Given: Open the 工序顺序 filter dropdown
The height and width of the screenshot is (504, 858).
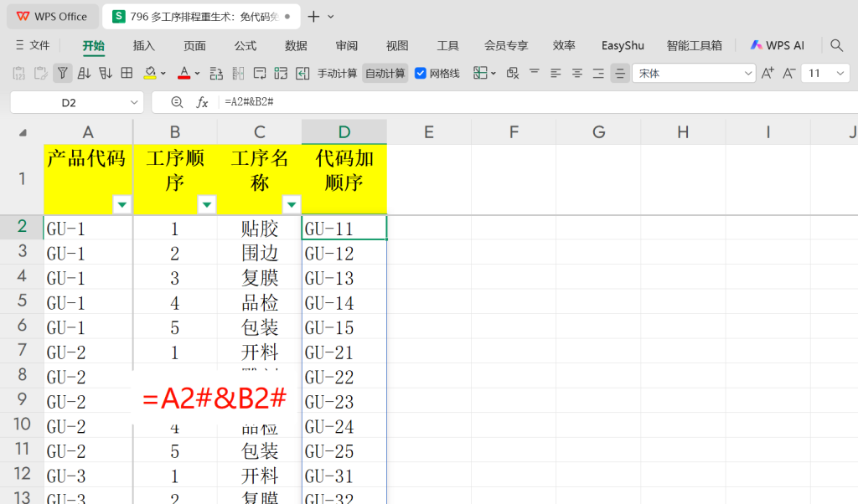Looking at the screenshot, I should click(x=207, y=204).
